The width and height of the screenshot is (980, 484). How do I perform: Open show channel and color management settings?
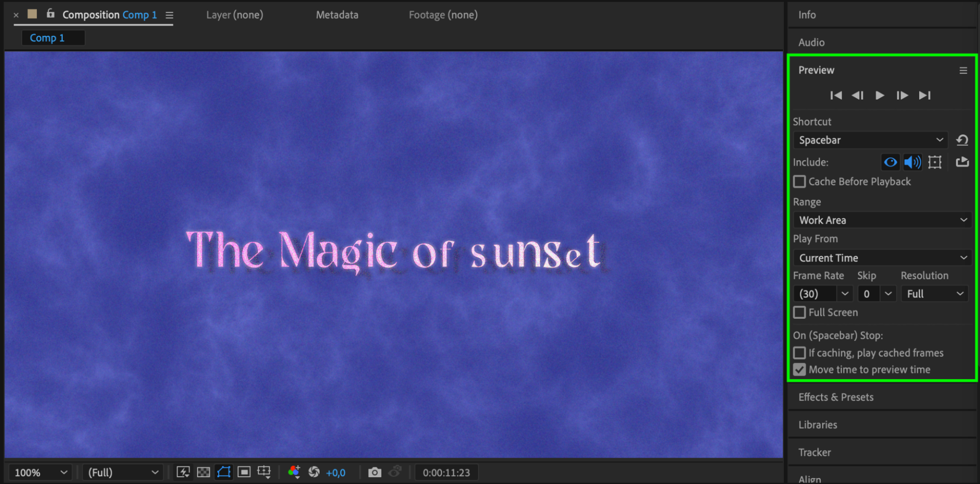tap(294, 472)
